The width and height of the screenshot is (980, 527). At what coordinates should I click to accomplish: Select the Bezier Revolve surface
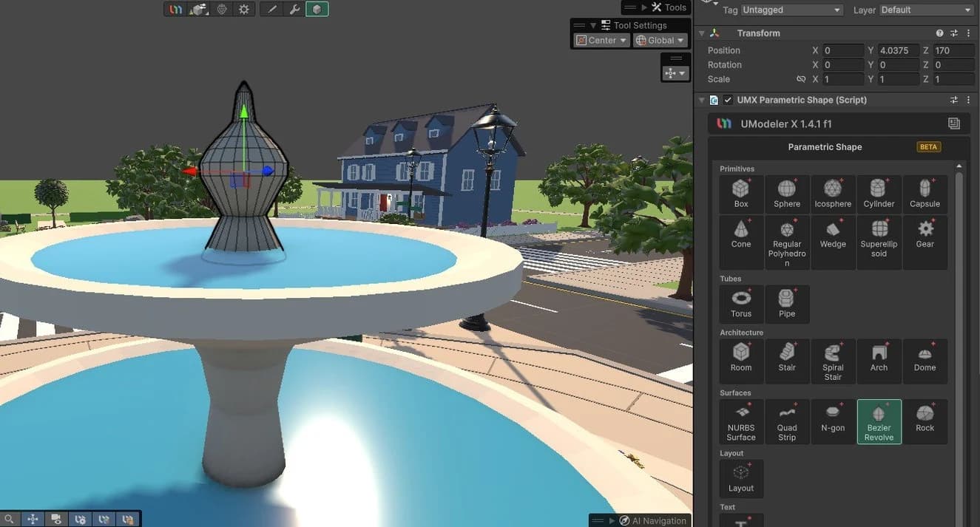[x=879, y=422]
